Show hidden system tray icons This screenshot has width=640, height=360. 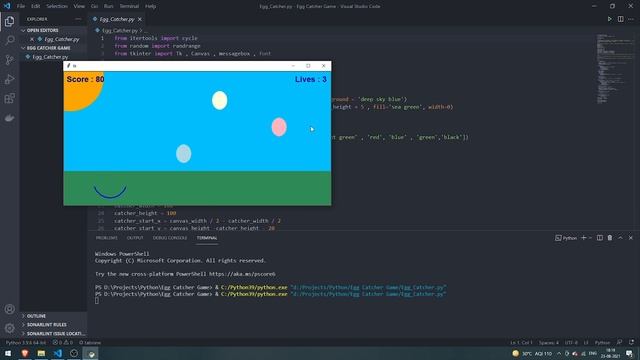coord(559,353)
